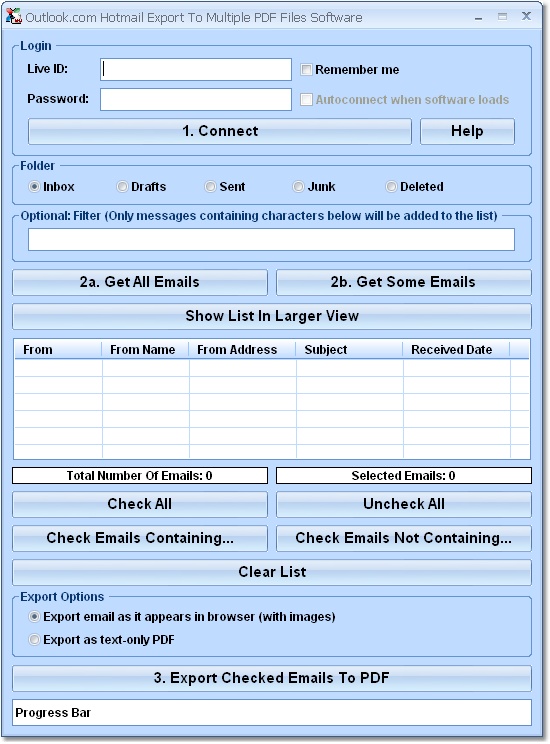Image resolution: width=550 pixels, height=744 pixels.
Task: Close the application window
Action: (x=526, y=17)
